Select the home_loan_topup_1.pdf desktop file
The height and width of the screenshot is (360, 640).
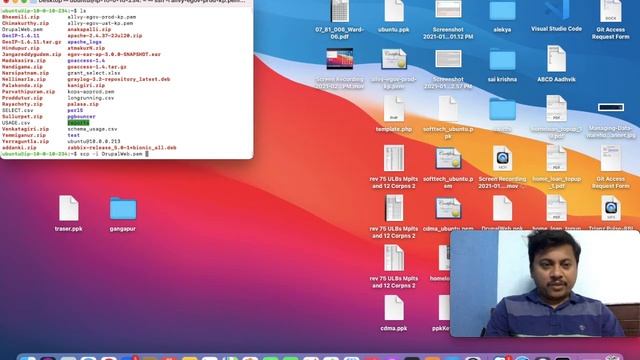click(556, 158)
